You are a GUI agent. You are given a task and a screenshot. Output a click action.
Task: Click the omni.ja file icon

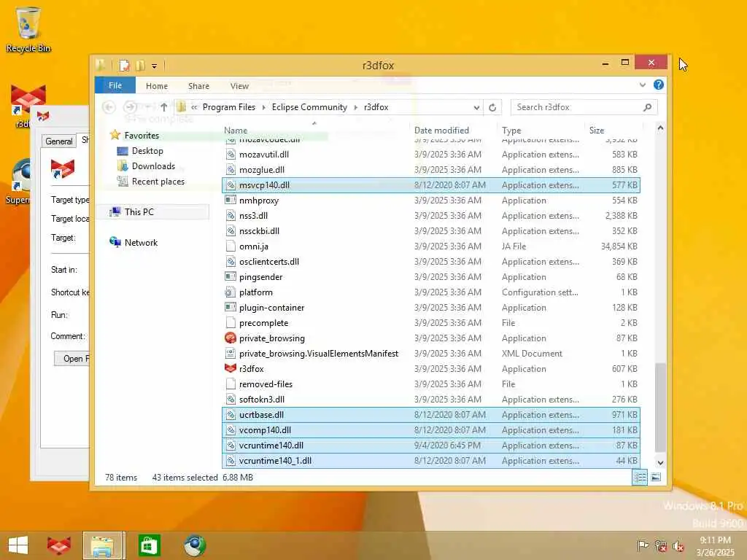click(230, 246)
